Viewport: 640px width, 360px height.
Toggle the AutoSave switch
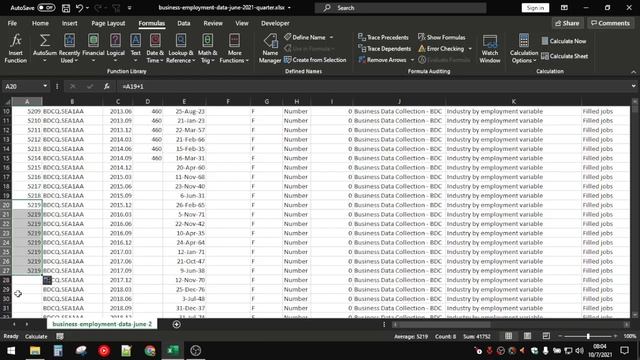pyautogui.click(x=46, y=7)
